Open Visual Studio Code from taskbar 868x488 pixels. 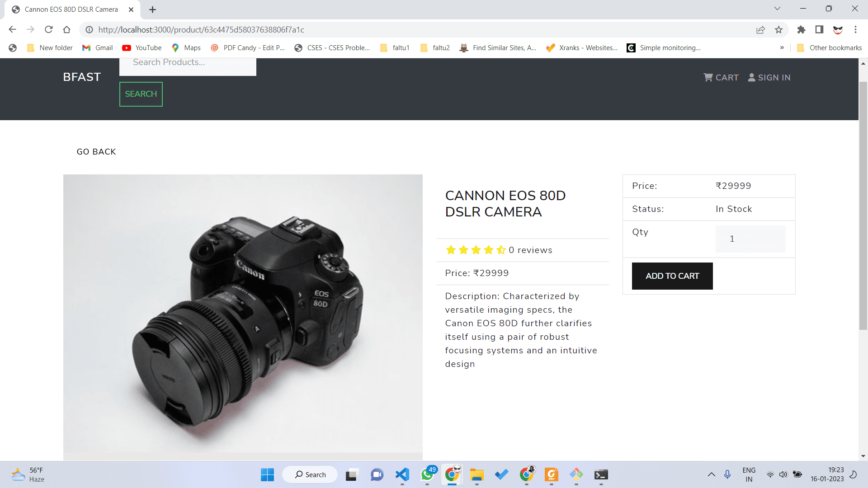click(x=402, y=474)
